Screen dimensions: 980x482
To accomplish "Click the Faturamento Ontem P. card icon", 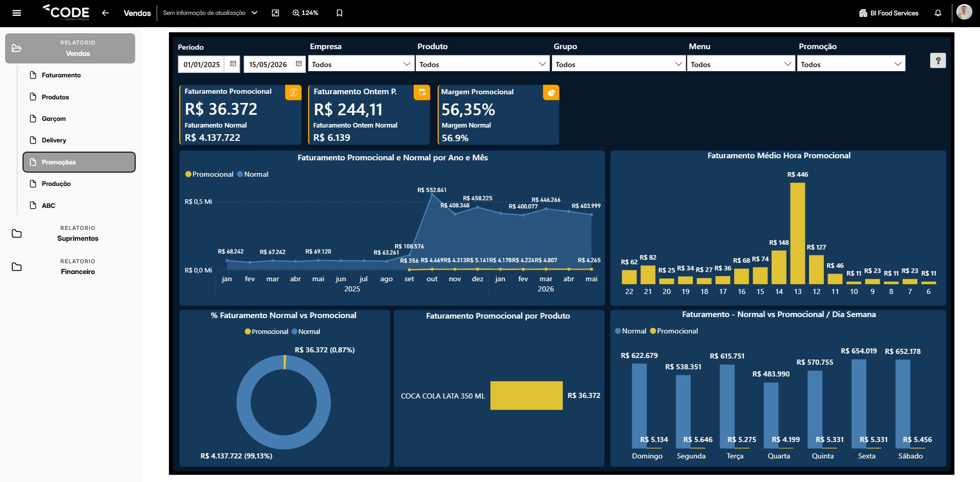I will tap(422, 92).
